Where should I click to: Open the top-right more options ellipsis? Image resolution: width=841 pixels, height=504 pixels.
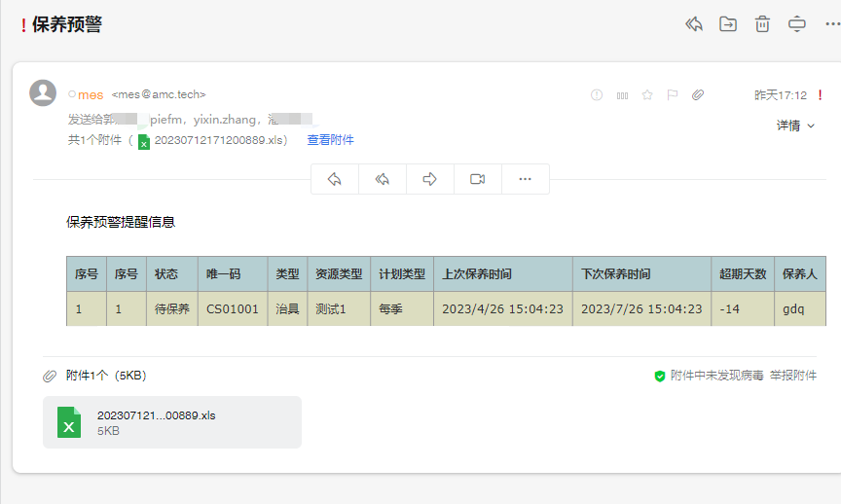(831, 24)
